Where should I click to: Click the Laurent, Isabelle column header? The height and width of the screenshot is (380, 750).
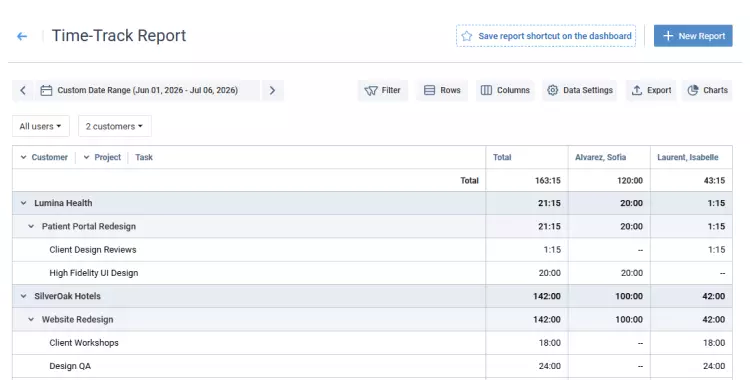(687, 157)
